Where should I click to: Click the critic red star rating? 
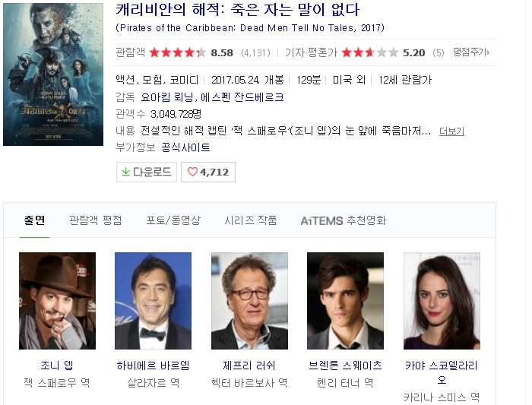(370, 52)
